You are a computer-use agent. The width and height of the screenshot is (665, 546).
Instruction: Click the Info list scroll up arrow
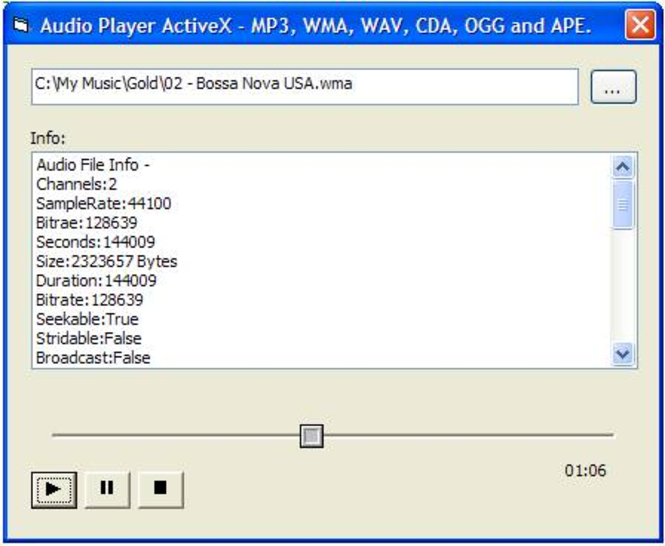click(623, 167)
